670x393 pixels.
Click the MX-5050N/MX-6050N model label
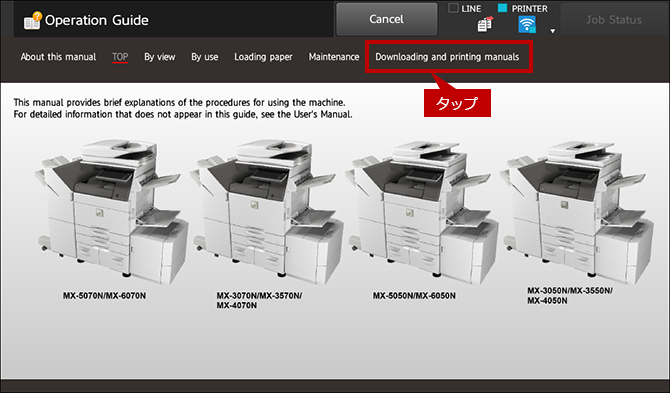(414, 296)
